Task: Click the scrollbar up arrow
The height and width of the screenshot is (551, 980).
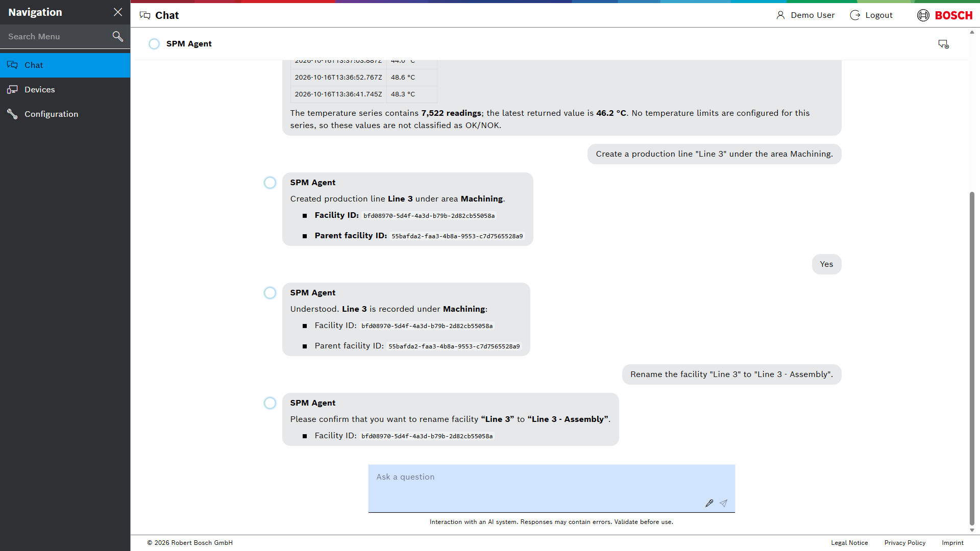Action: click(972, 32)
